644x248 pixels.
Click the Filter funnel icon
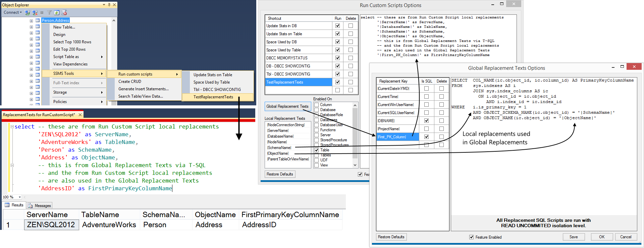[49, 12]
